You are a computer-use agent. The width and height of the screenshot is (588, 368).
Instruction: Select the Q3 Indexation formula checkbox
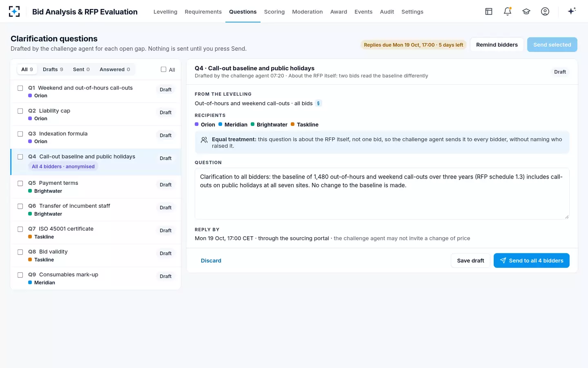point(20,134)
